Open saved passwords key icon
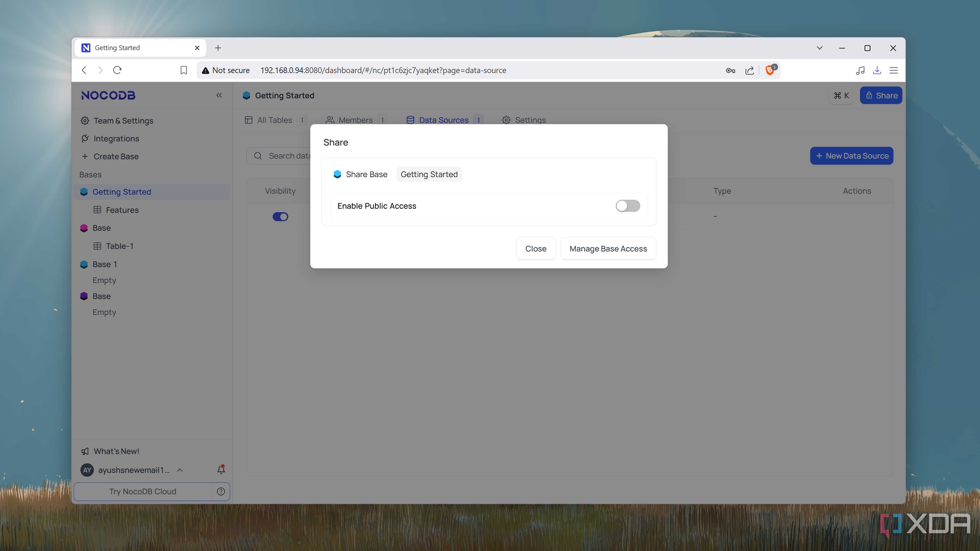Screen dimensions: 980x551 (730, 70)
